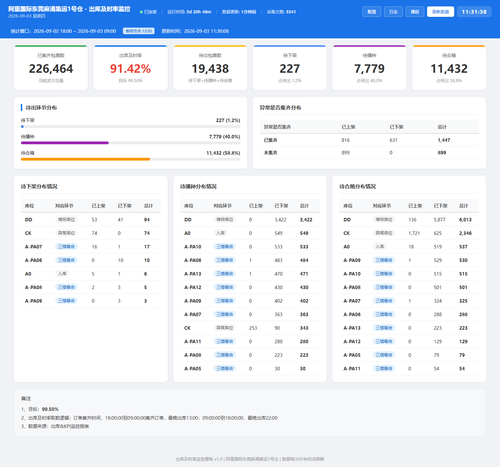Click the DO row total 94
Viewport: 500px width, 467px height.
147,220
